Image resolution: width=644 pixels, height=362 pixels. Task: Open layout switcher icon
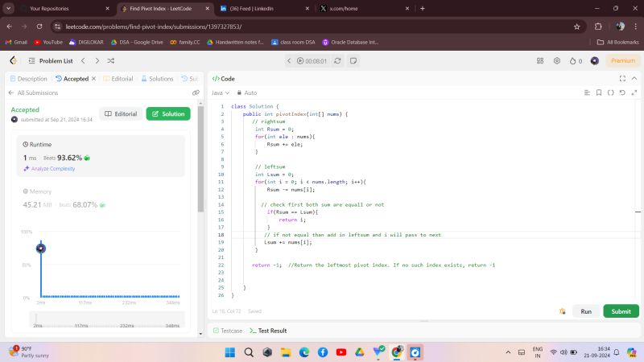tap(540, 61)
